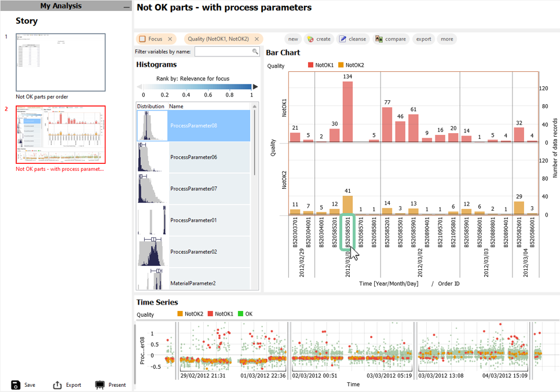Viewport: 560px width, 392px height.
Task: Click the Name column header
Action: 176,107
